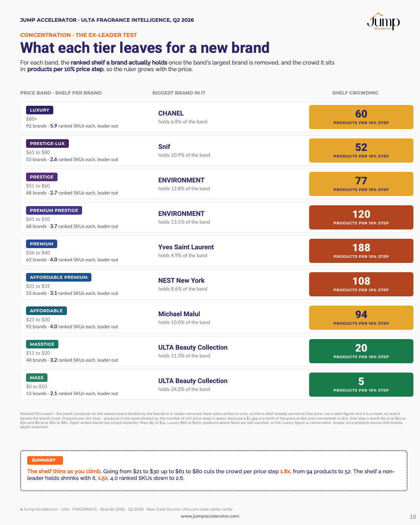Click the green 5 products tile
Viewport: 420px width, 525px height.
tap(361, 385)
